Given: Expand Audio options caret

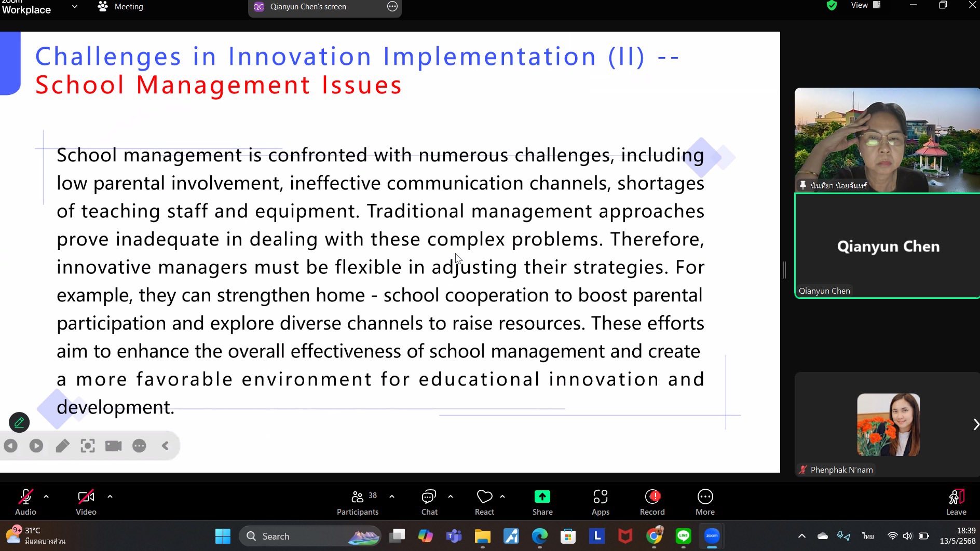Looking at the screenshot, I should pos(46,497).
